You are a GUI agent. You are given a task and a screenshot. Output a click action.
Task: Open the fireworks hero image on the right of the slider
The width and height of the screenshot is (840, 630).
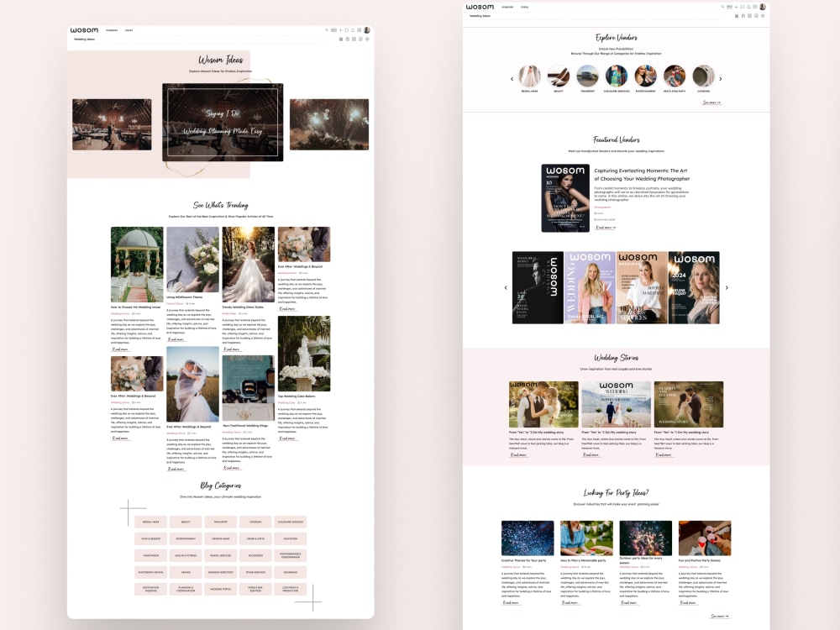point(329,124)
